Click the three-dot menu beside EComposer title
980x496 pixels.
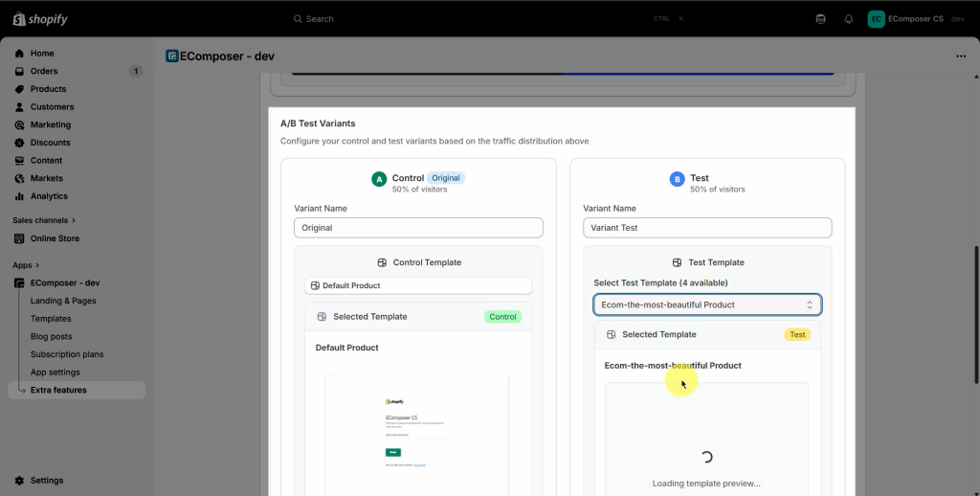[x=961, y=56]
